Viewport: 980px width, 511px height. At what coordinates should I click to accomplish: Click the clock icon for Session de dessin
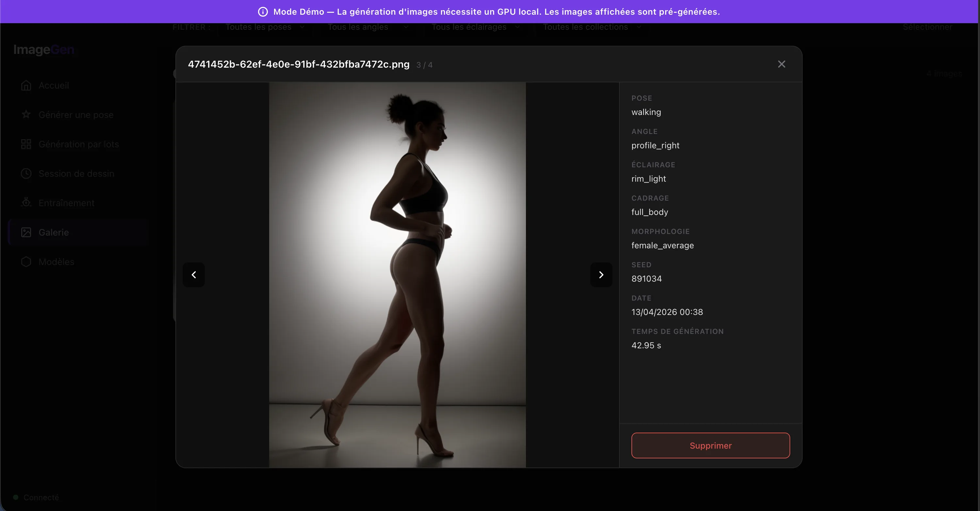tap(26, 173)
